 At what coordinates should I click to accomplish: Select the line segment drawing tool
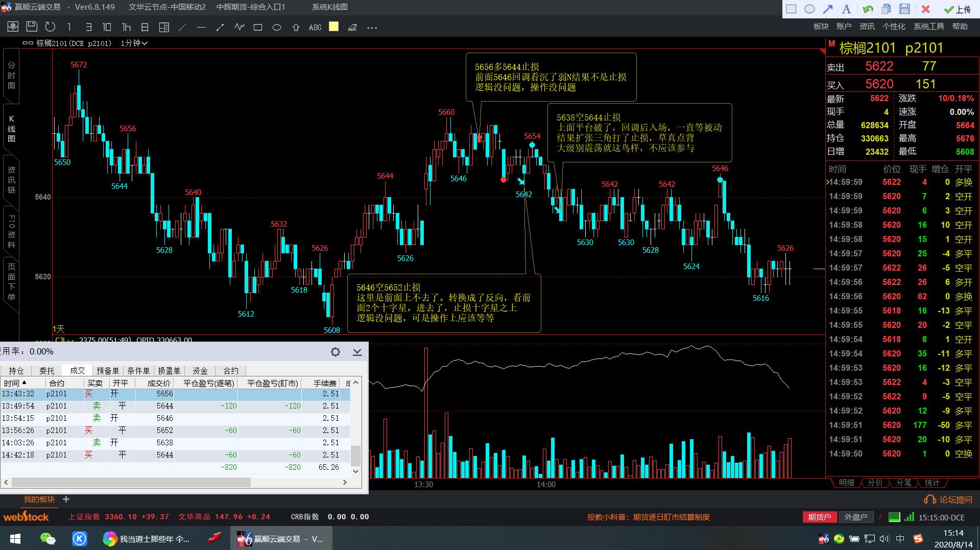(x=220, y=28)
